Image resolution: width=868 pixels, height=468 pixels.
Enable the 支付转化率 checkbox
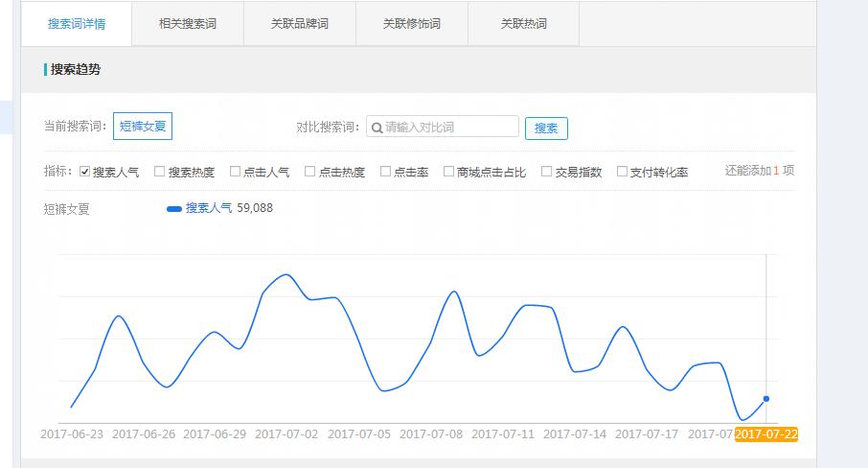pos(622,172)
